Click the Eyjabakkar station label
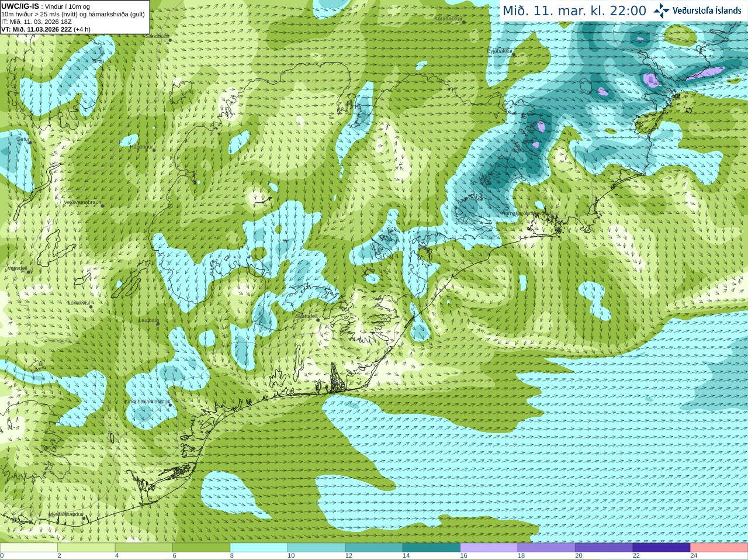Screen dimensions: 748x560 click(x=500, y=51)
